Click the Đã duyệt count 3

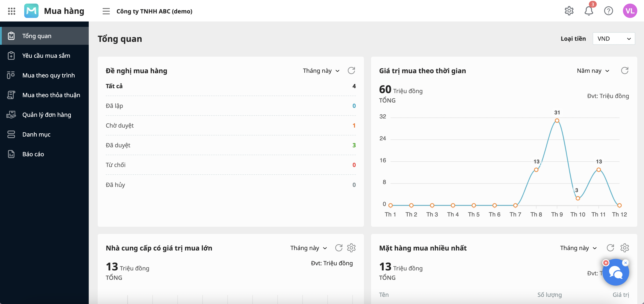[x=354, y=145]
